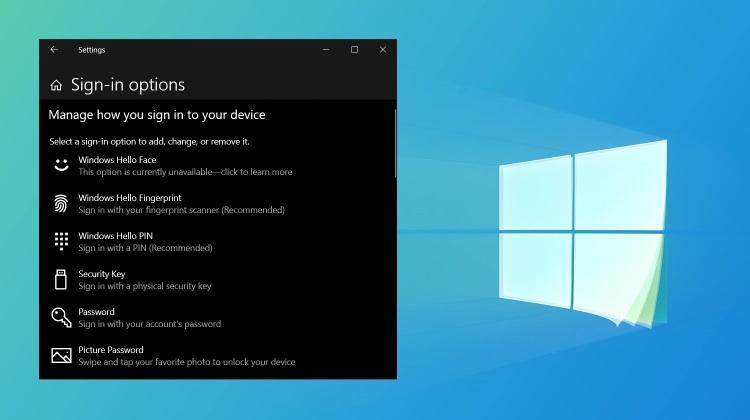Click the Password key icon

(61, 318)
